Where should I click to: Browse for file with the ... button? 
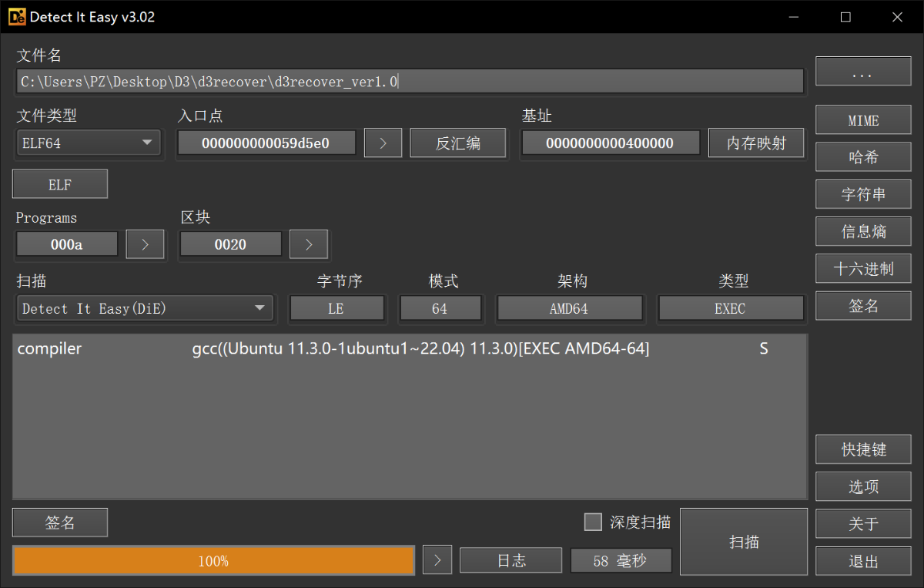[x=863, y=73]
